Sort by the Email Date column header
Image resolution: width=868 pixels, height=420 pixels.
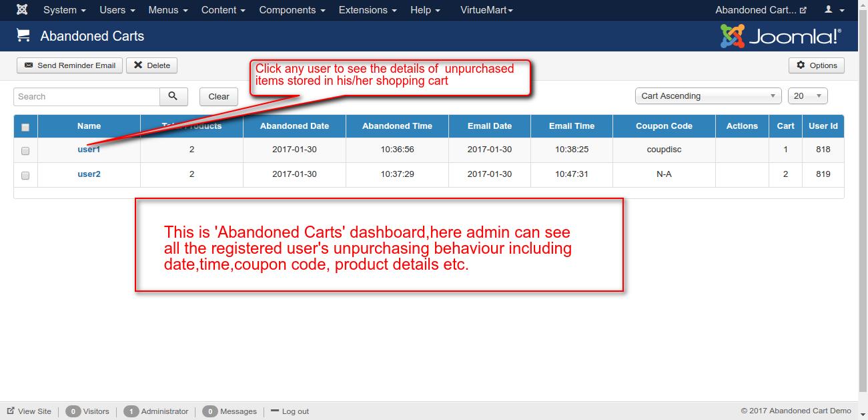point(490,126)
